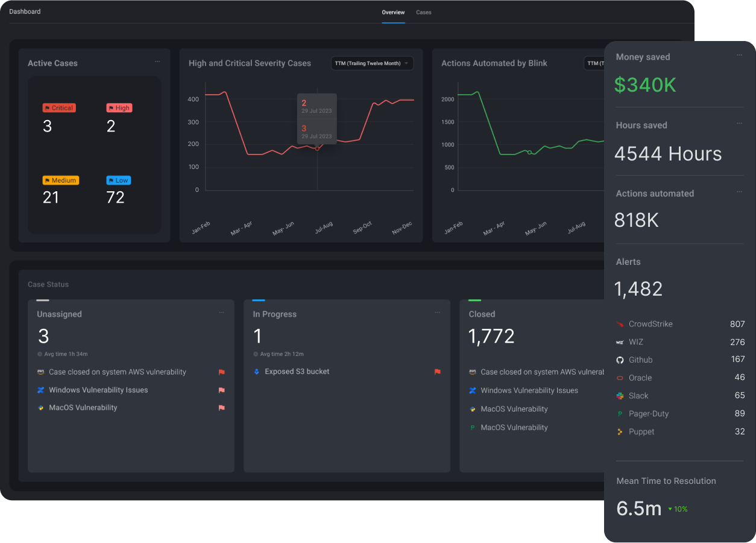
Task: Click the Critical severity badge
Action: 59,107
